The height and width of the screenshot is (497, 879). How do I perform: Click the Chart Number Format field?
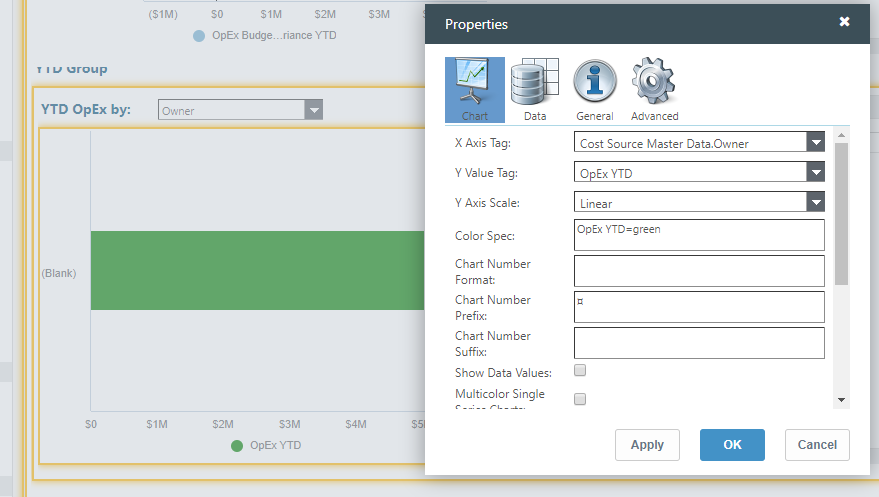coord(699,271)
